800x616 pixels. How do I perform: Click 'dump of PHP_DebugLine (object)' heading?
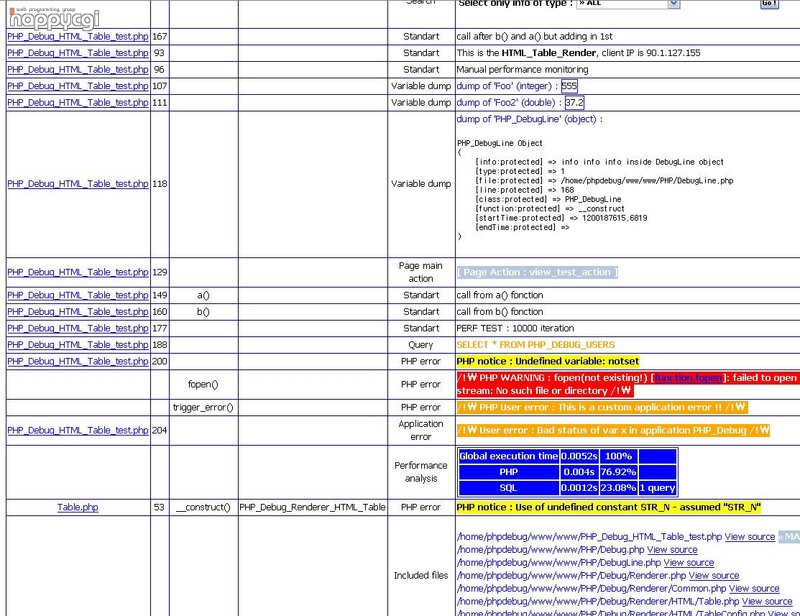coord(530,119)
